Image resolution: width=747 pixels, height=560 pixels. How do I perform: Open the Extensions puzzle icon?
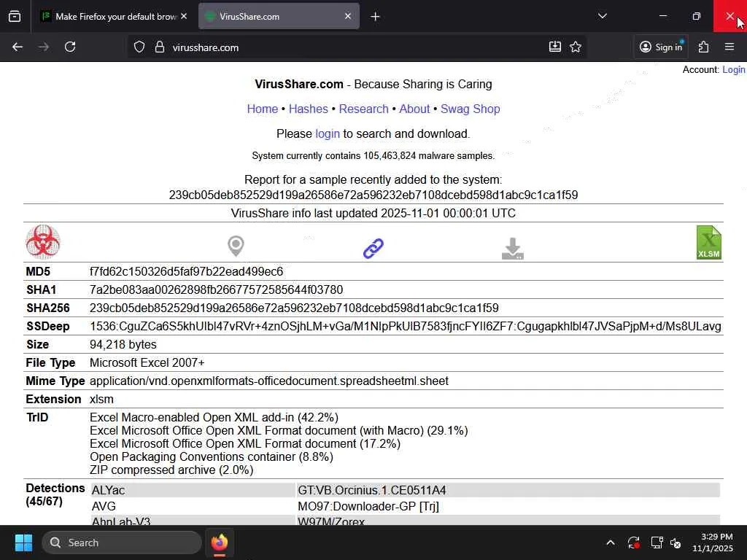704,47
